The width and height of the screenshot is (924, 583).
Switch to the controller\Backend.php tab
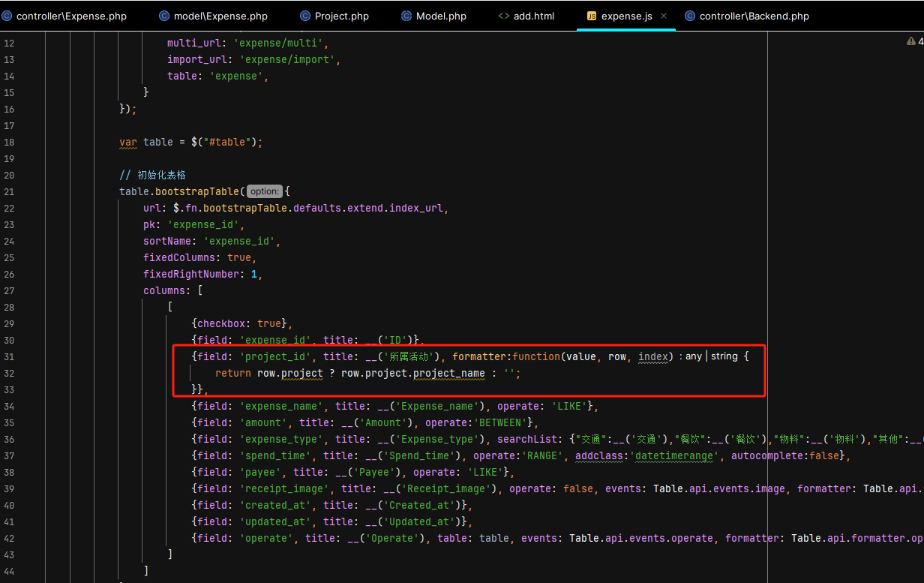(747, 16)
